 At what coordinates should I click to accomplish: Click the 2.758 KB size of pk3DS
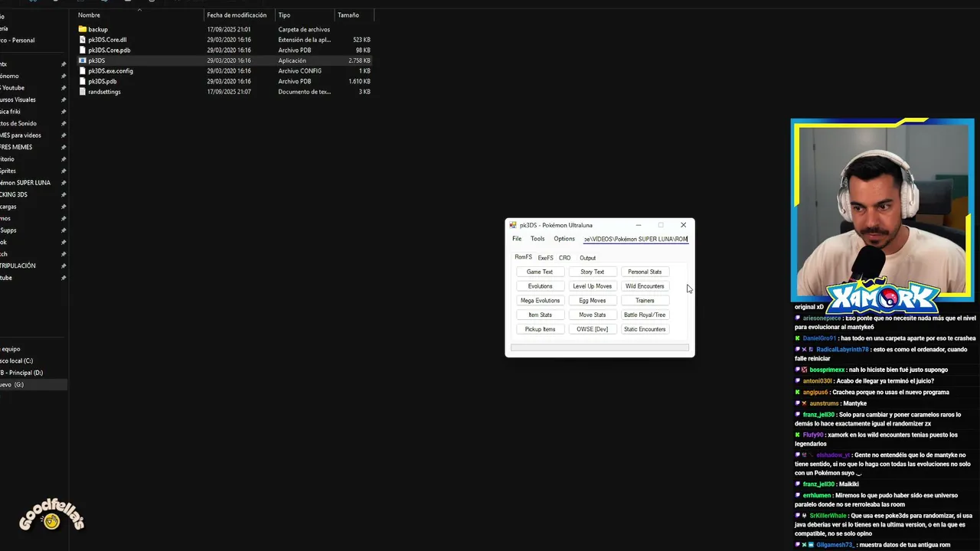click(x=359, y=60)
